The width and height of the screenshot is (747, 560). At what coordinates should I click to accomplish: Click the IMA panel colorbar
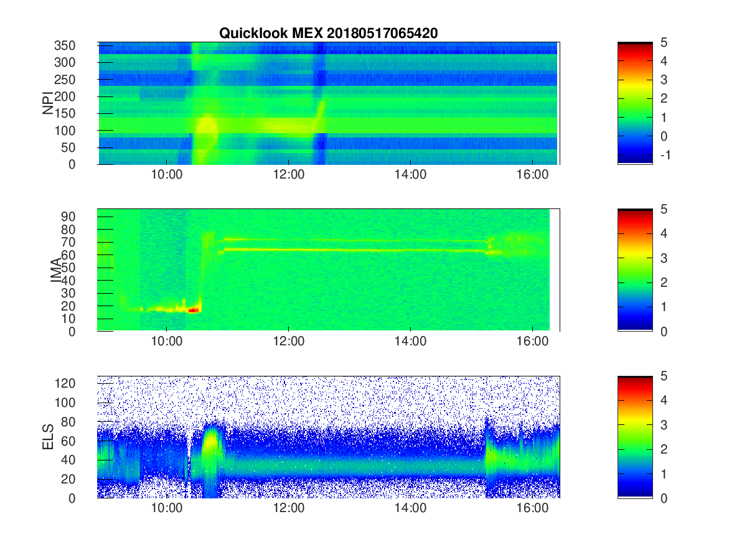(x=635, y=270)
